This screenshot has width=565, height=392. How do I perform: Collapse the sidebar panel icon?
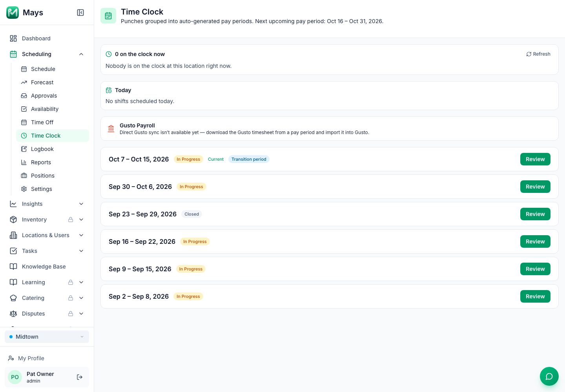coord(80,13)
